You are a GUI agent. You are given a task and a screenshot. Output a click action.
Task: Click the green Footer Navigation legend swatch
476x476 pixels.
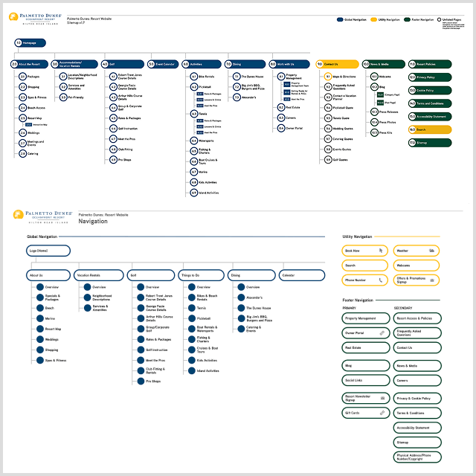pyautogui.click(x=407, y=19)
